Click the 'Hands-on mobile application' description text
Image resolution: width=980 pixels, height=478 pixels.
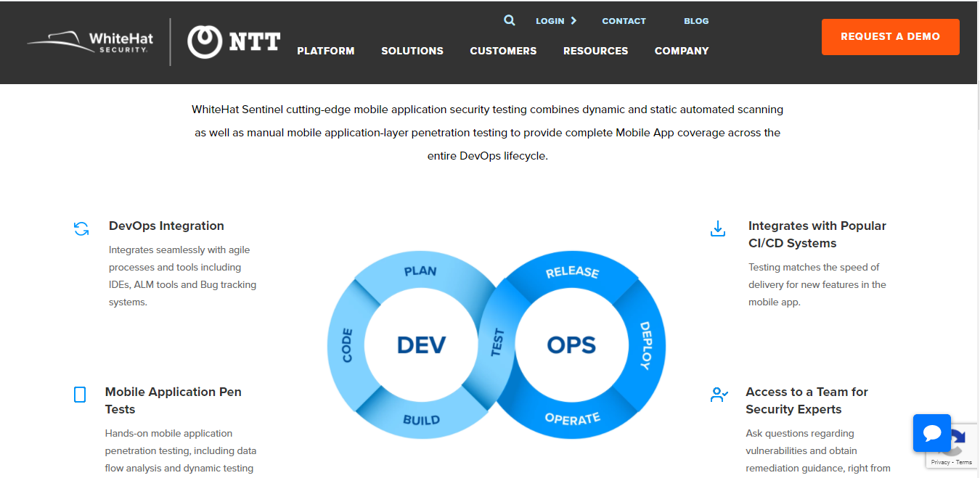point(181,450)
